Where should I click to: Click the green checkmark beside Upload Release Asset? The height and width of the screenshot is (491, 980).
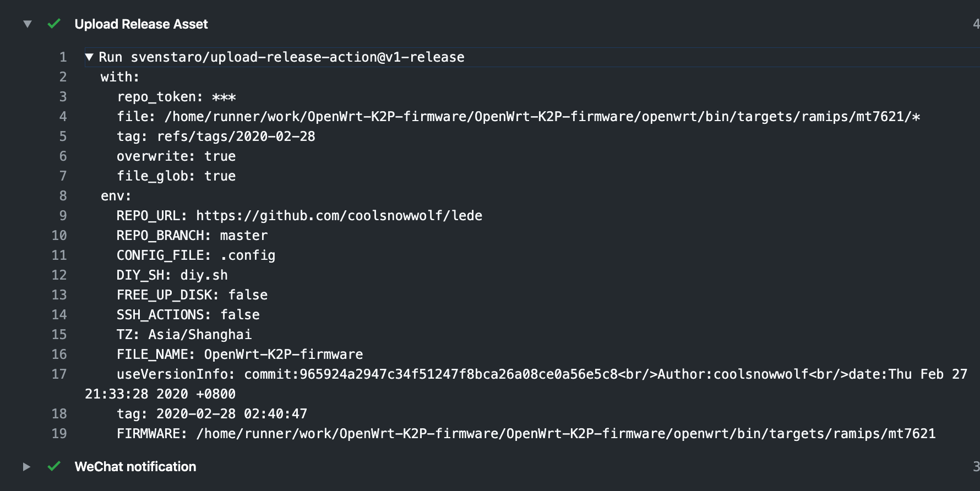coord(53,24)
